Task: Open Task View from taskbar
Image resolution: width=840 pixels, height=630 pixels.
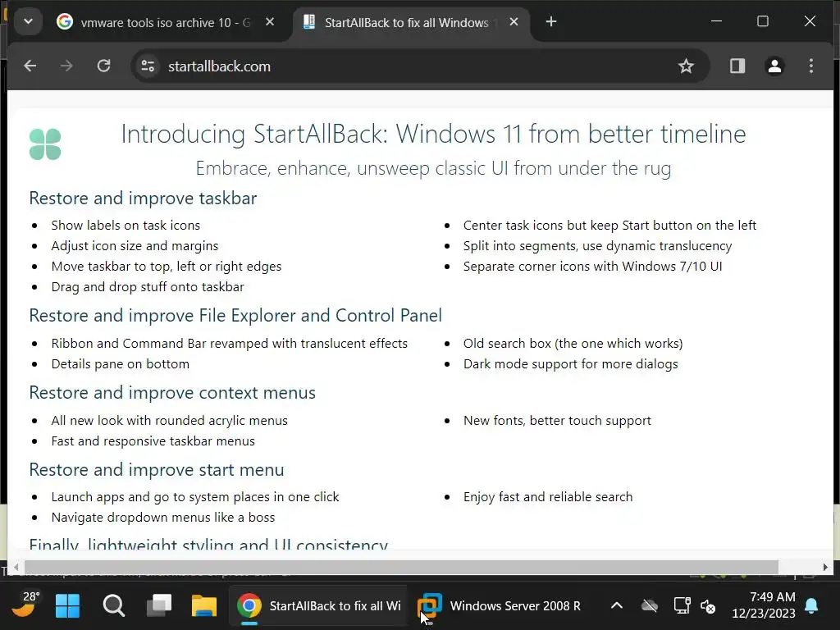Action: coord(159,606)
